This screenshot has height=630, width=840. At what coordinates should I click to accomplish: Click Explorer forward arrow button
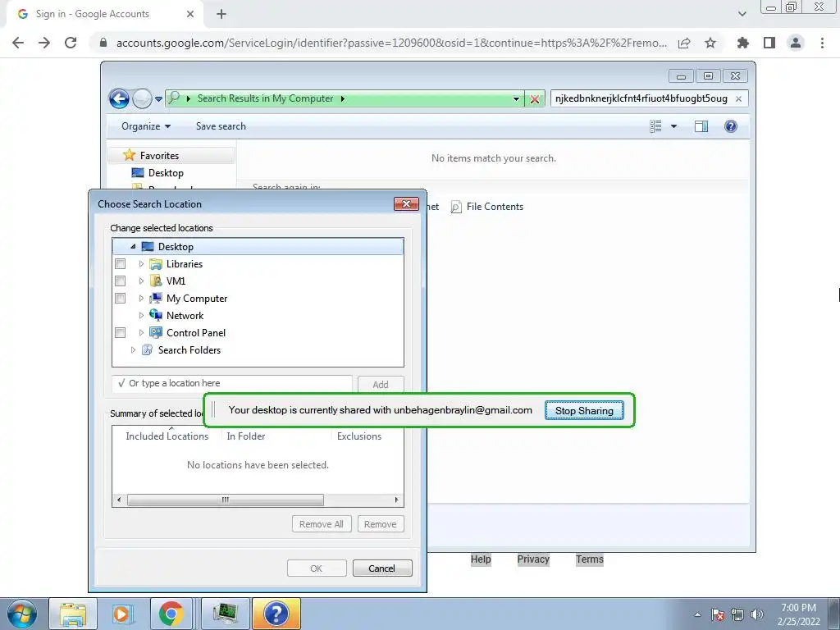coord(142,98)
